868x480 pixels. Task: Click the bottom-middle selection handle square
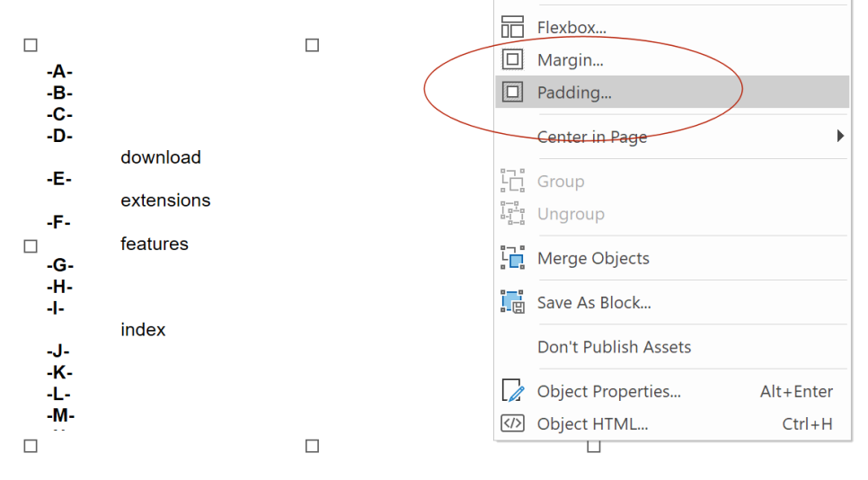[x=312, y=446]
